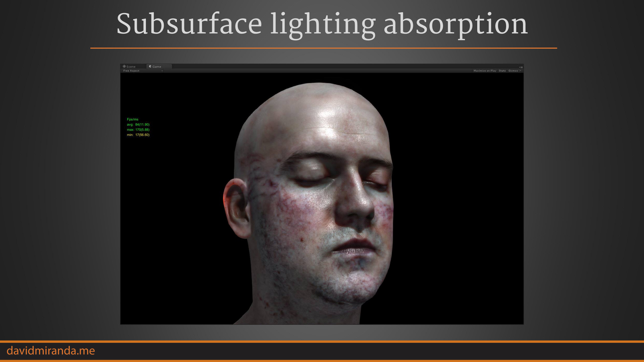The image size is (644, 362).
Task: Open the davidmiranda.me link
Action: [51, 351]
